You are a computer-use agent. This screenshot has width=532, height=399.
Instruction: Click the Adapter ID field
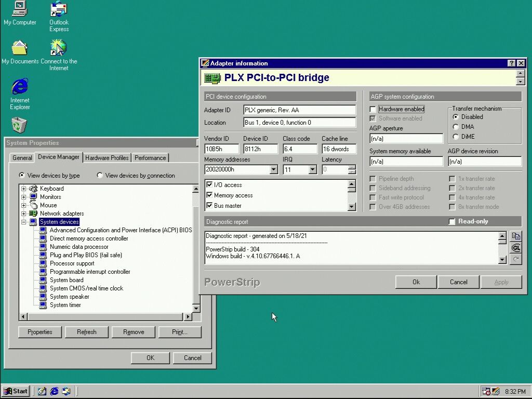click(x=300, y=110)
